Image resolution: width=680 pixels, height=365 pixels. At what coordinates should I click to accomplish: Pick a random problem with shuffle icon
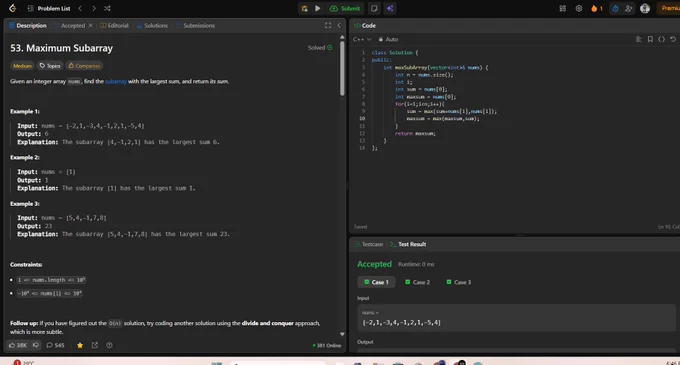point(107,8)
